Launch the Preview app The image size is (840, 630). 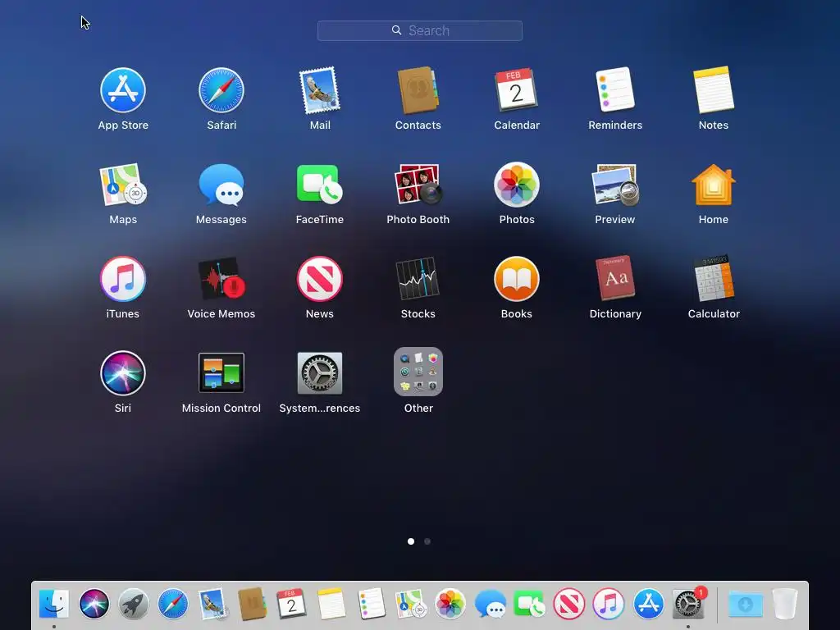tap(615, 185)
